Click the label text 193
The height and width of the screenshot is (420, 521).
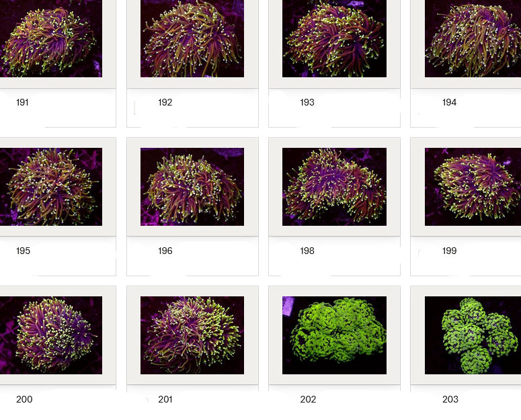click(307, 102)
